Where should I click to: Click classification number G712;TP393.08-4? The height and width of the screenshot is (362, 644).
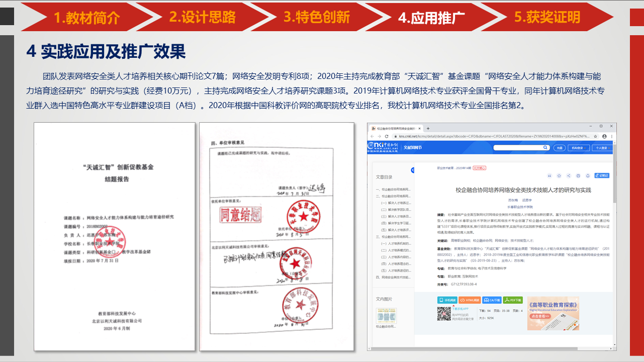464,284
